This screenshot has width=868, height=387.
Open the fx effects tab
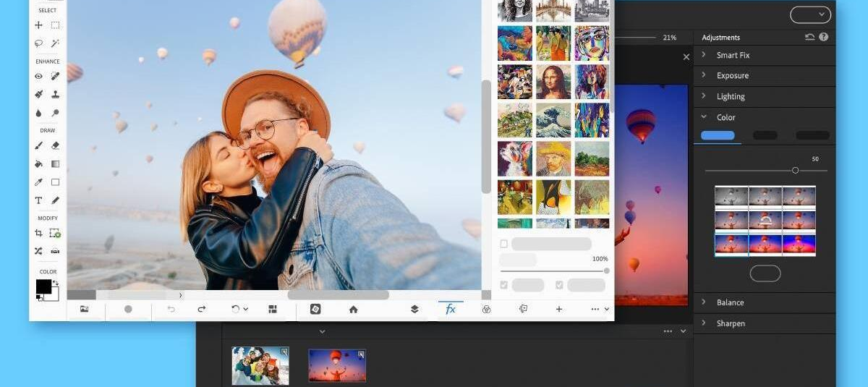click(x=450, y=309)
